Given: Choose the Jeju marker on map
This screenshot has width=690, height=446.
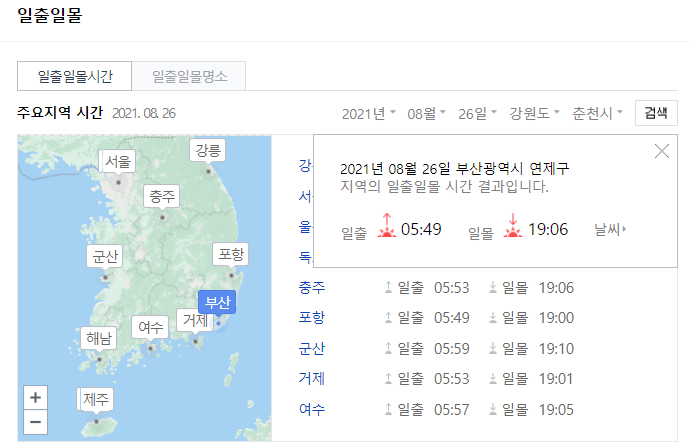Looking at the screenshot, I should (x=97, y=399).
